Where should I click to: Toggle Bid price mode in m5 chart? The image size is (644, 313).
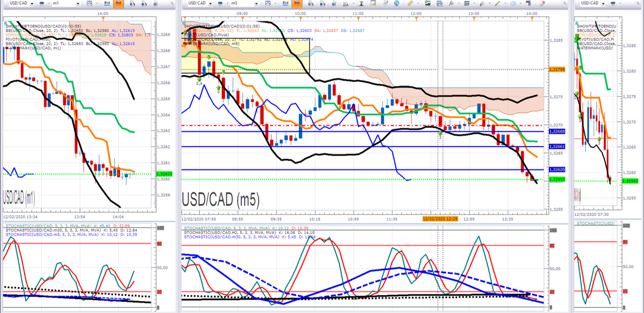pos(285,4)
